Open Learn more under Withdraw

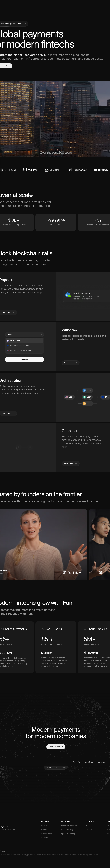pos(71,363)
